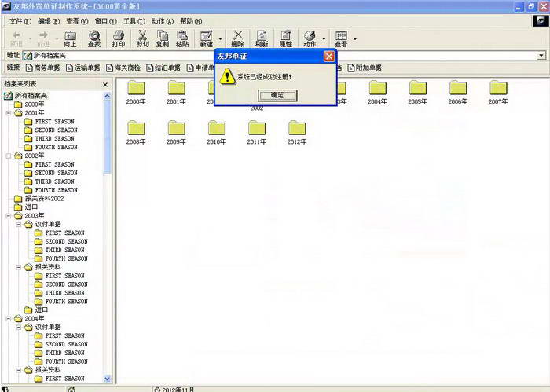Open 属性 (Properties) from the toolbar

point(286,38)
